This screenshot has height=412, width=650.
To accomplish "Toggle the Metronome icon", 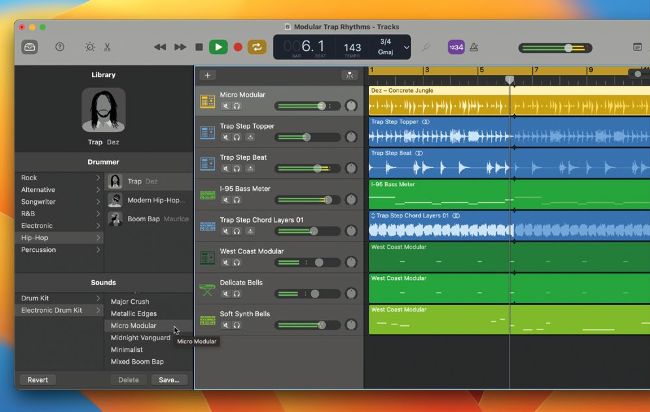I will pyautogui.click(x=474, y=47).
